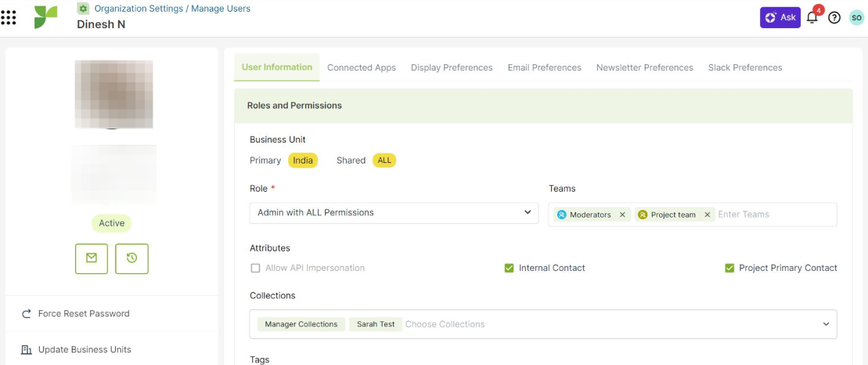Click Force Reset Password

[x=84, y=313]
